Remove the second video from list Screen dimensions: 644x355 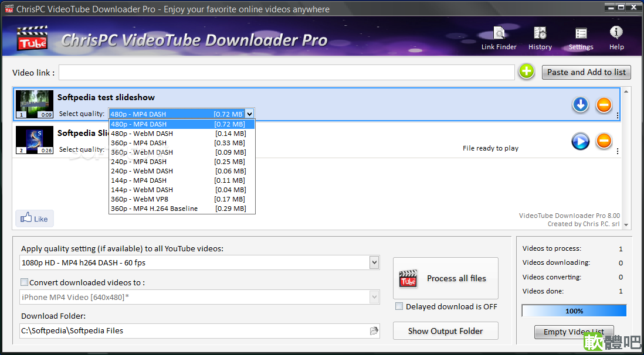point(604,142)
